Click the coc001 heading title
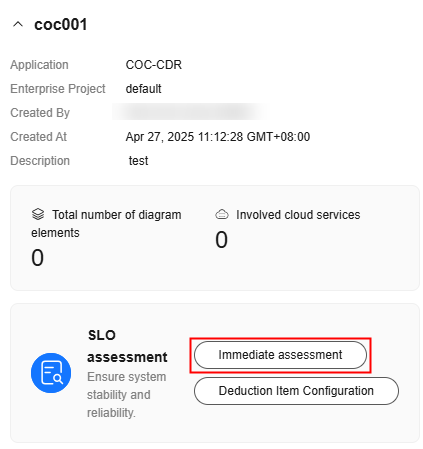 [x=61, y=25]
